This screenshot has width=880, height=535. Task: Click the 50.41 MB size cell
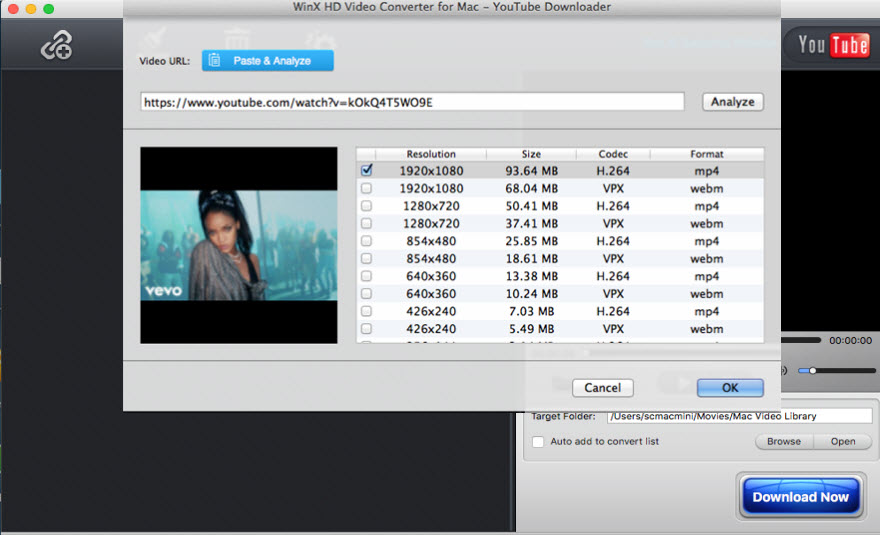pos(531,205)
